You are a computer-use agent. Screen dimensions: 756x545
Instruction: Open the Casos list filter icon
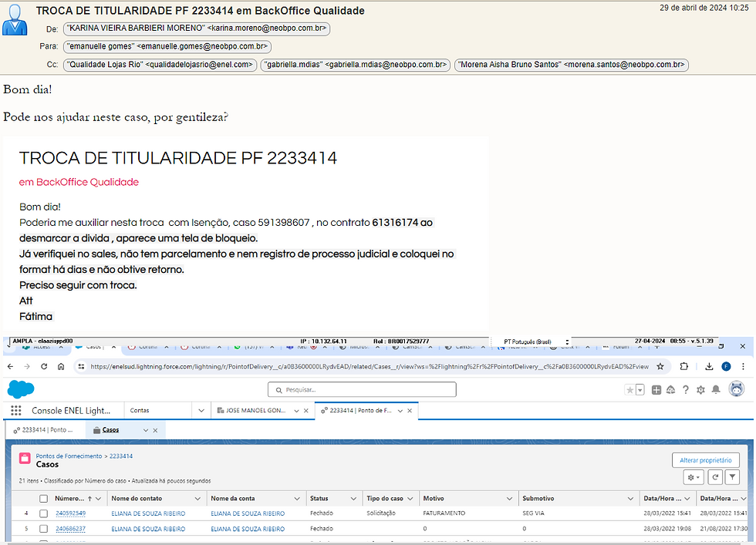click(732, 477)
